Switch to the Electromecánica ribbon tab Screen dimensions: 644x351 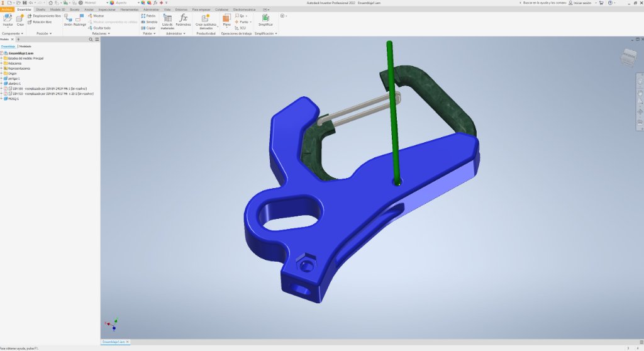[245, 9]
